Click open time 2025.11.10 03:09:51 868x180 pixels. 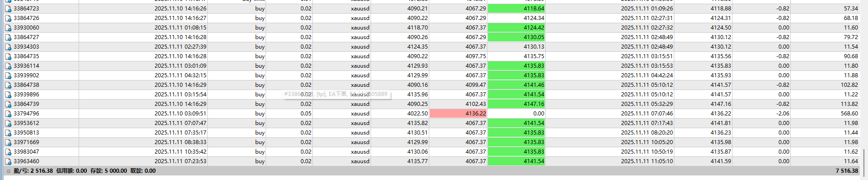click(181, 114)
